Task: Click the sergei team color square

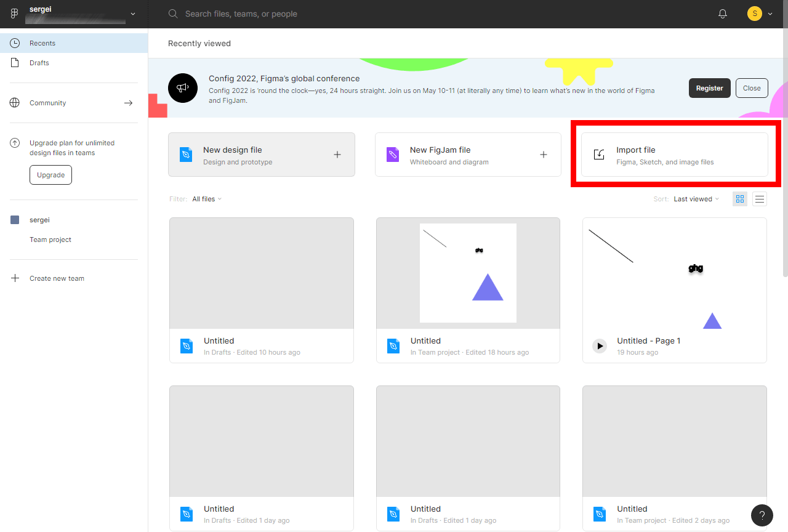Action: tap(15, 220)
